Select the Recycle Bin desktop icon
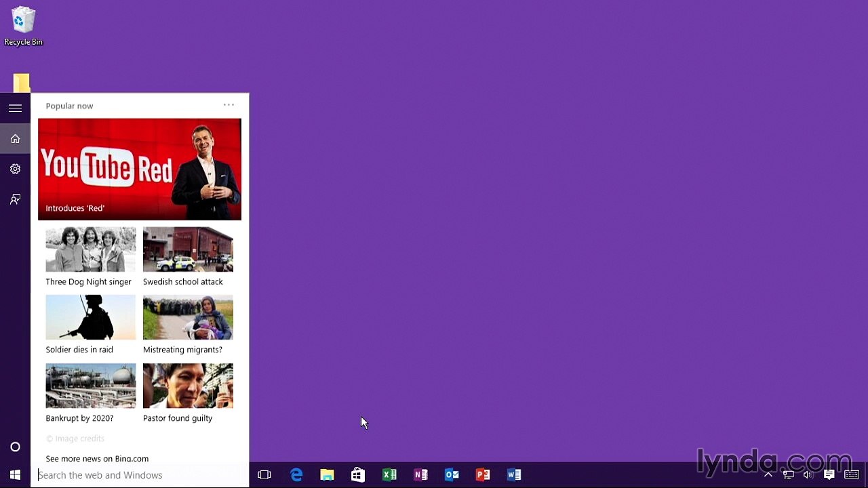Screen dimensions: 868x488 [23, 26]
